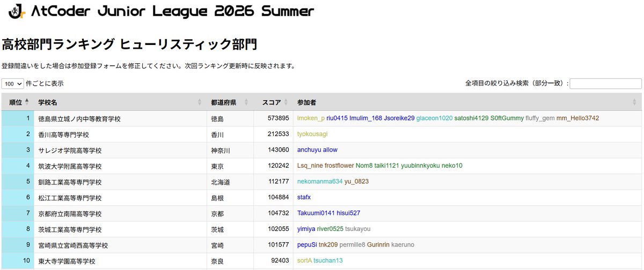Open participant frostflower profile

click(x=339, y=166)
